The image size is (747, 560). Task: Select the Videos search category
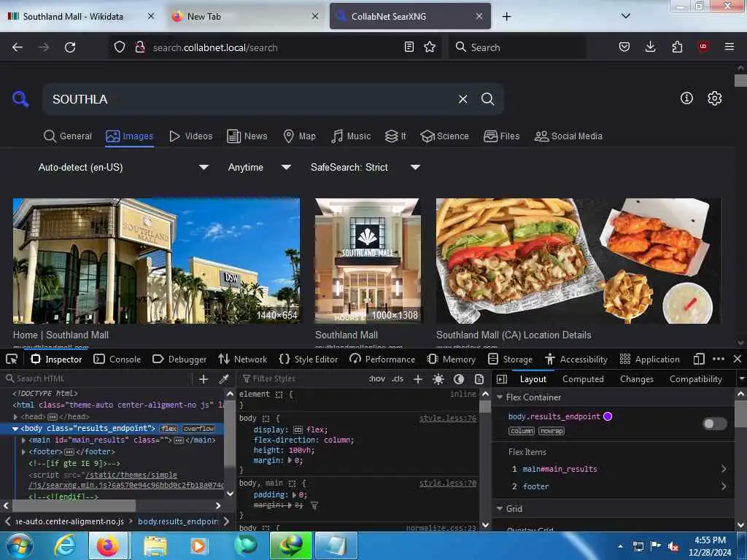coord(191,136)
